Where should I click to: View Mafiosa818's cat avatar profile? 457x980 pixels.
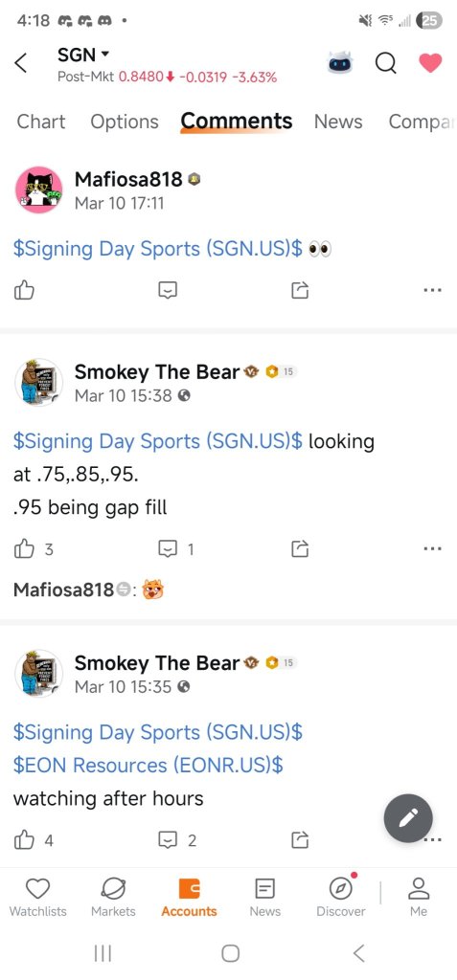[39, 190]
